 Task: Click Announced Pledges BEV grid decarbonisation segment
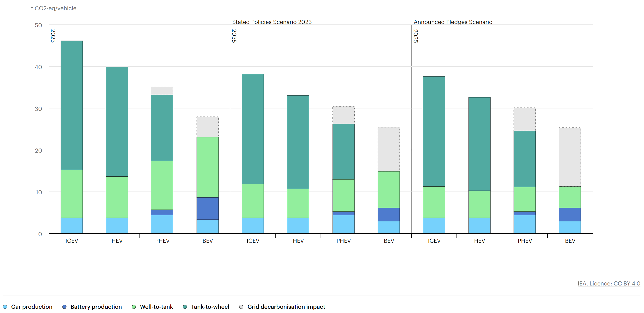(570, 157)
